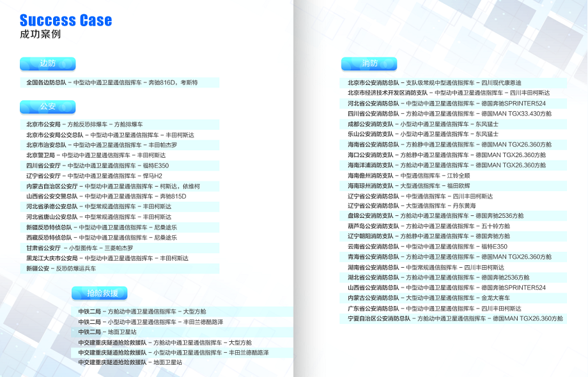Select the 成都公安消防支队 row

453,124
